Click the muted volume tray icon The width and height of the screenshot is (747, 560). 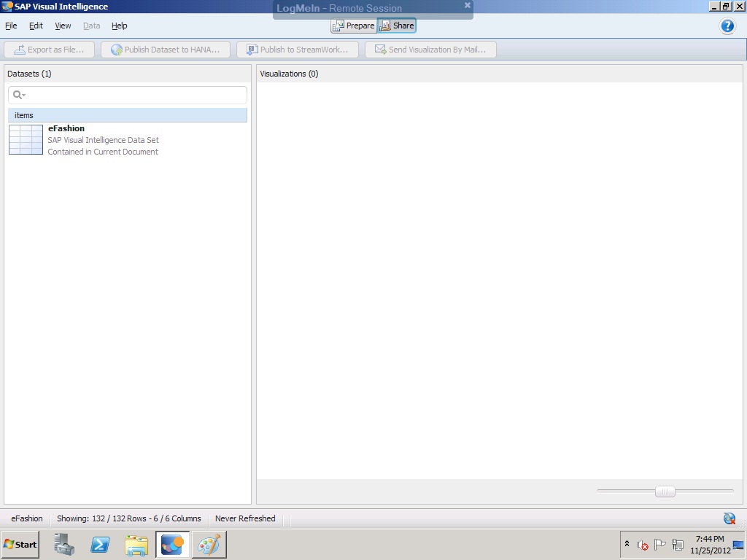(x=643, y=545)
